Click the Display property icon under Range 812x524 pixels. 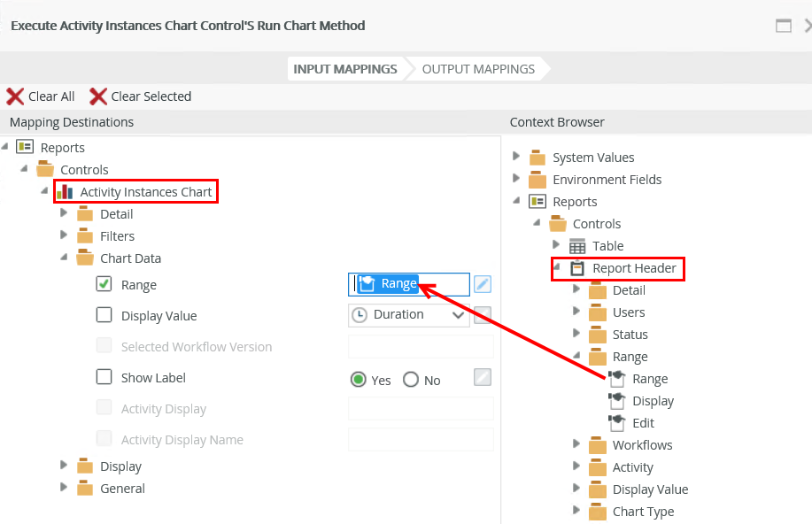617,401
